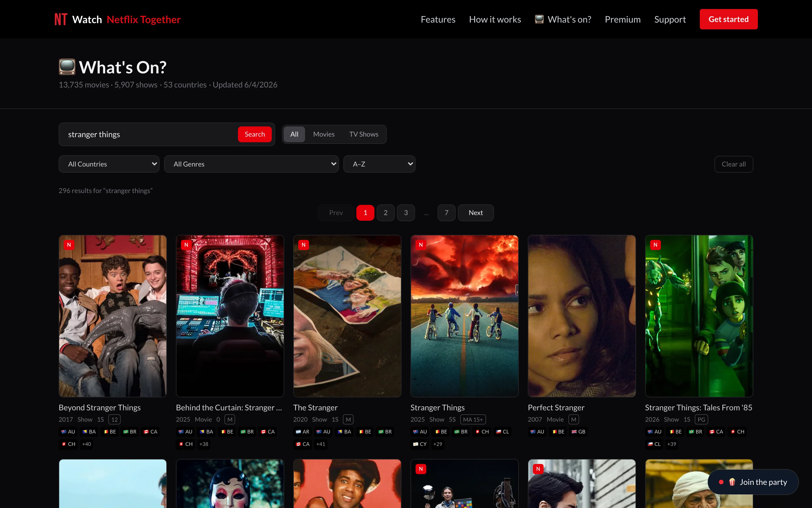Click the BA flag chip under The Stranger
Screen dimensions: 812x508
pos(344,432)
